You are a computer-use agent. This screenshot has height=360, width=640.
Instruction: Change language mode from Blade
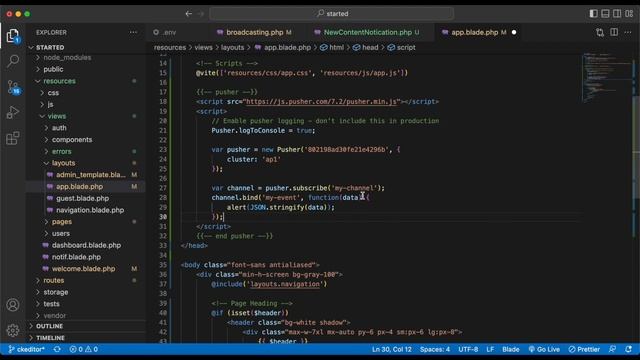pos(511,349)
